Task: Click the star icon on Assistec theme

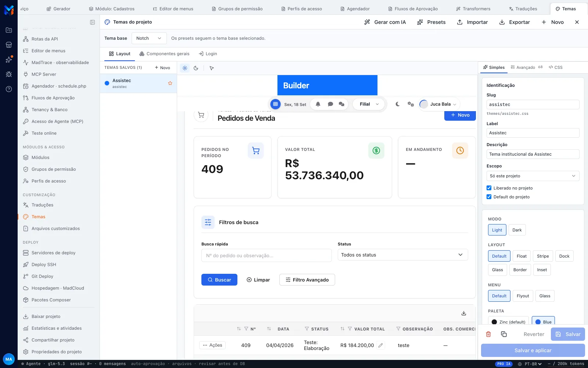Action: click(x=170, y=83)
